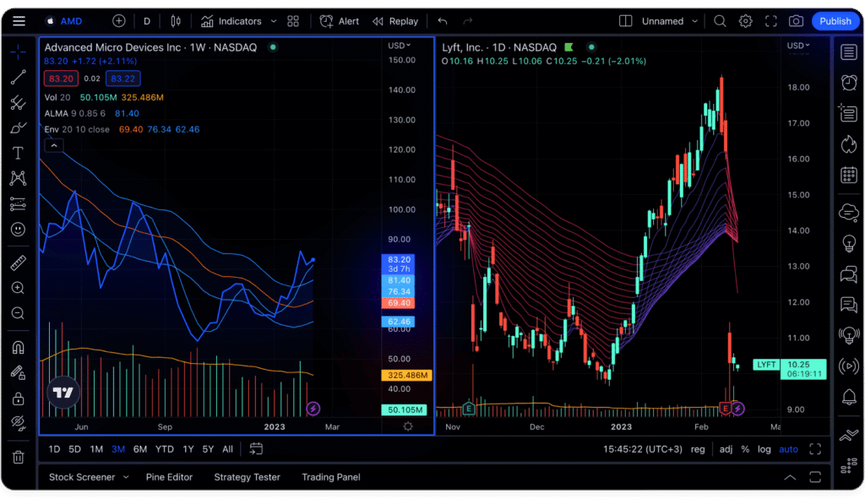Toggle stay in drawing mode
The image size is (865, 504).
coord(18,373)
